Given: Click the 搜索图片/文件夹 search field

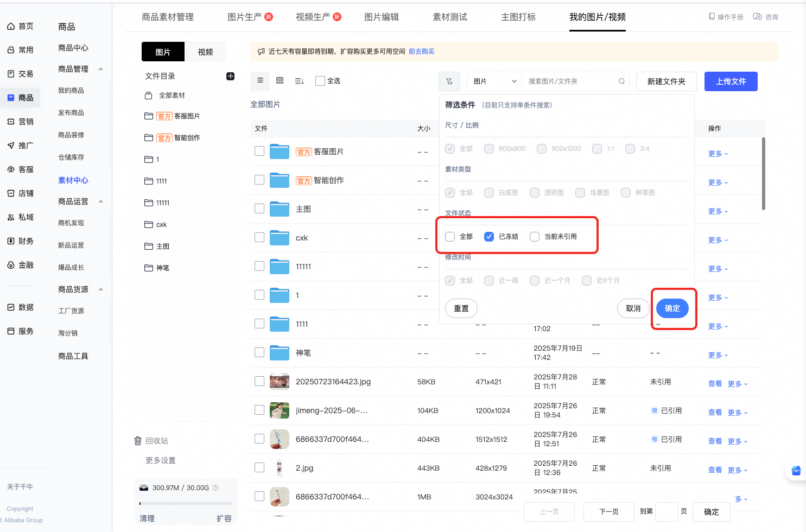Looking at the screenshot, I should click(x=570, y=81).
